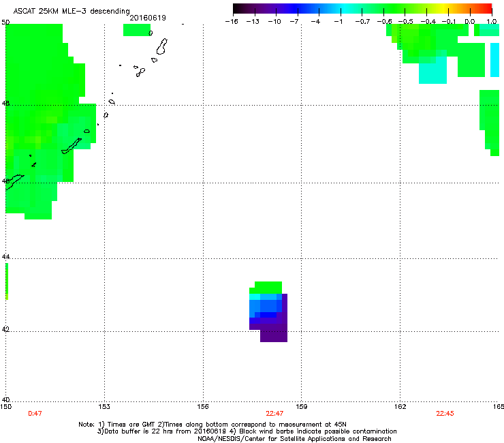Click the red time label 22:45
The image size is (504, 443).
[x=445, y=414]
